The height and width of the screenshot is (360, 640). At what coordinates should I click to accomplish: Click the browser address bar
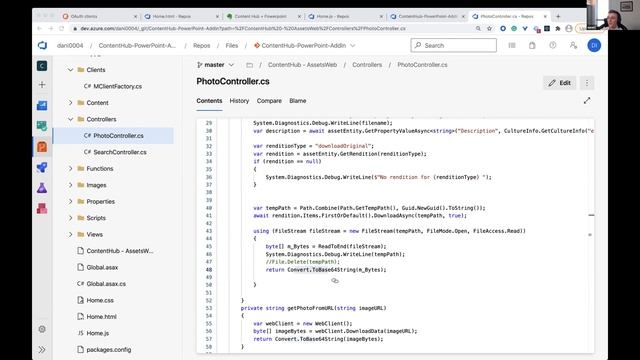coord(273,29)
